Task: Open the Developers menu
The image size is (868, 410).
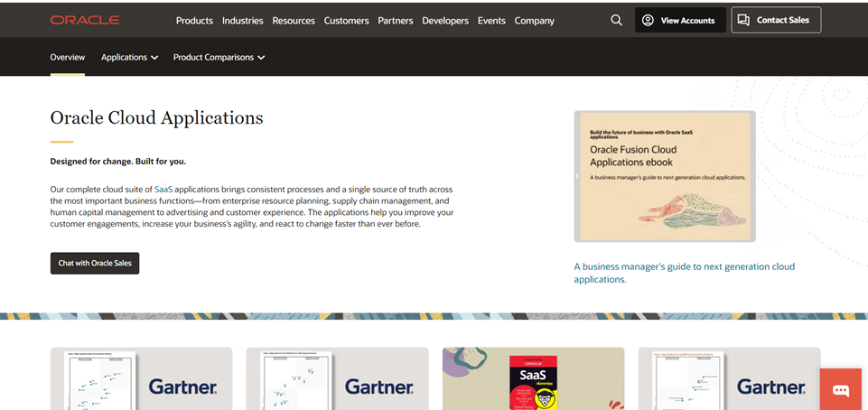Action: pos(445,21)
